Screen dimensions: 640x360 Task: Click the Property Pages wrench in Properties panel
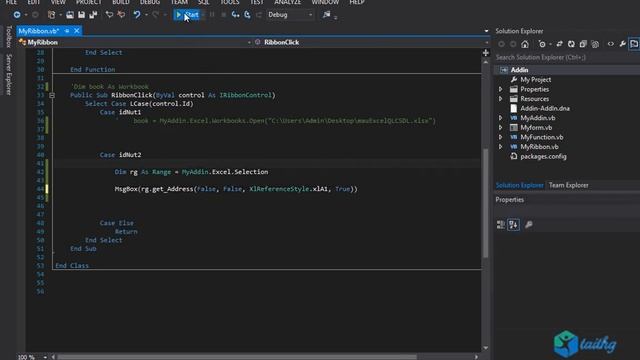[529, 224]
